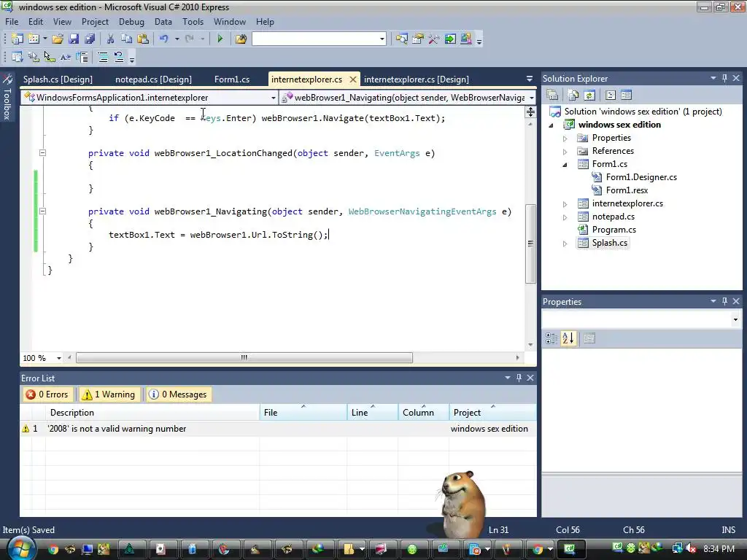Viewport: 747px width, 560px height.
Task: Click the Display Object Member List icon
Action: (18, 58)
